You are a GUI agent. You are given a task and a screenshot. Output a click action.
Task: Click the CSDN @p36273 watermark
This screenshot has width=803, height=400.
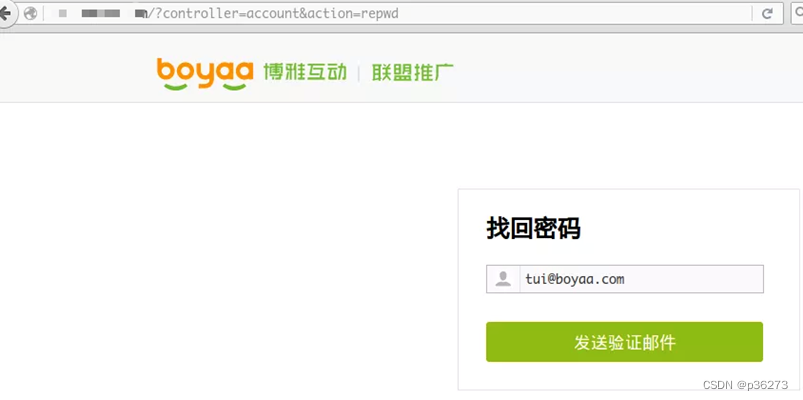coord(745,385)
